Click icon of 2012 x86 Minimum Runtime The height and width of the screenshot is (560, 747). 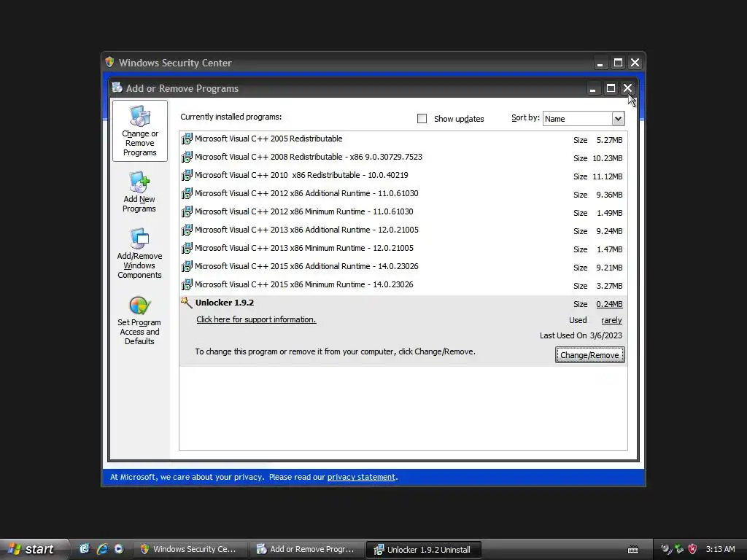coord(187,211)
